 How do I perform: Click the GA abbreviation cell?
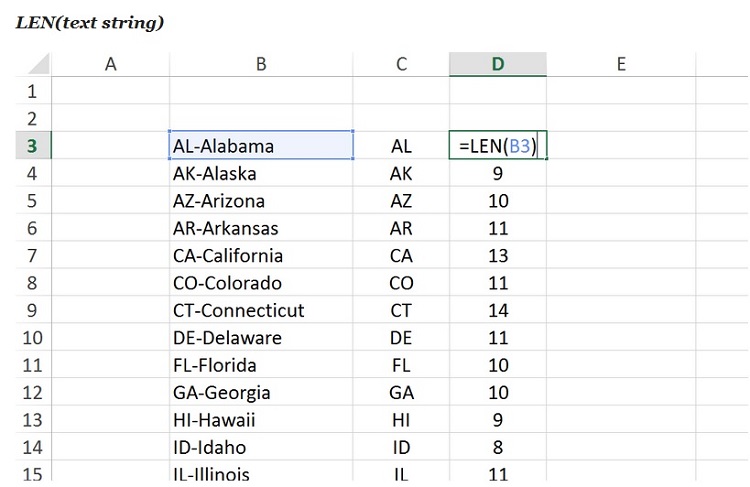tap(401, 393)
